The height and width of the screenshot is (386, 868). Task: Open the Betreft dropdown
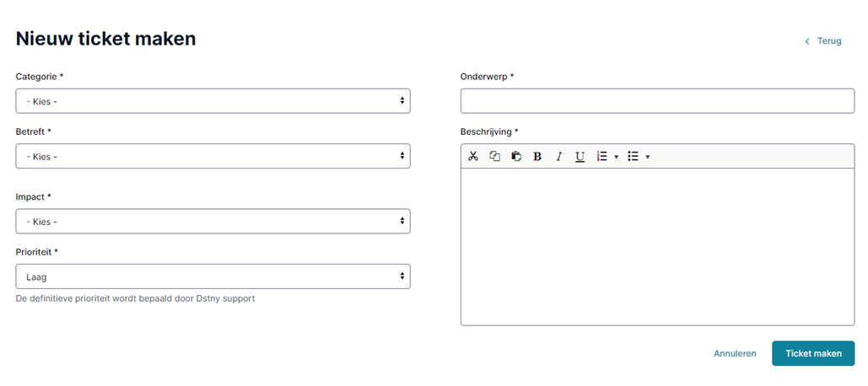click(213, 157)
